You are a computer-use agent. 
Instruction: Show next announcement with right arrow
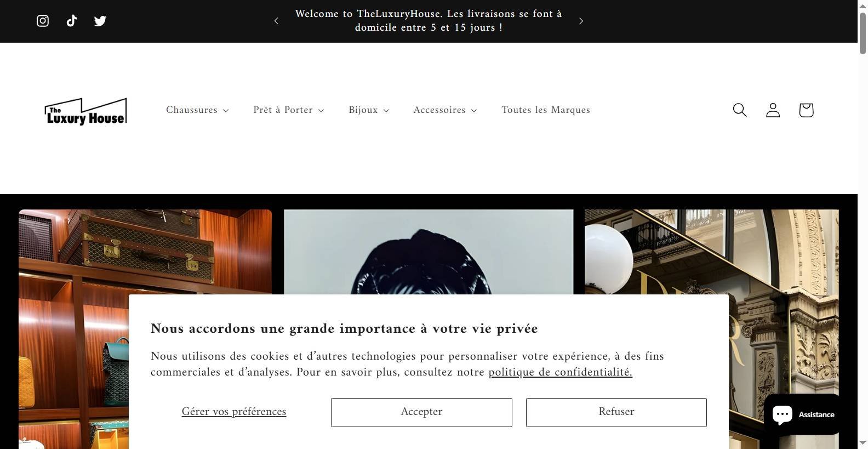coord(581,21)
